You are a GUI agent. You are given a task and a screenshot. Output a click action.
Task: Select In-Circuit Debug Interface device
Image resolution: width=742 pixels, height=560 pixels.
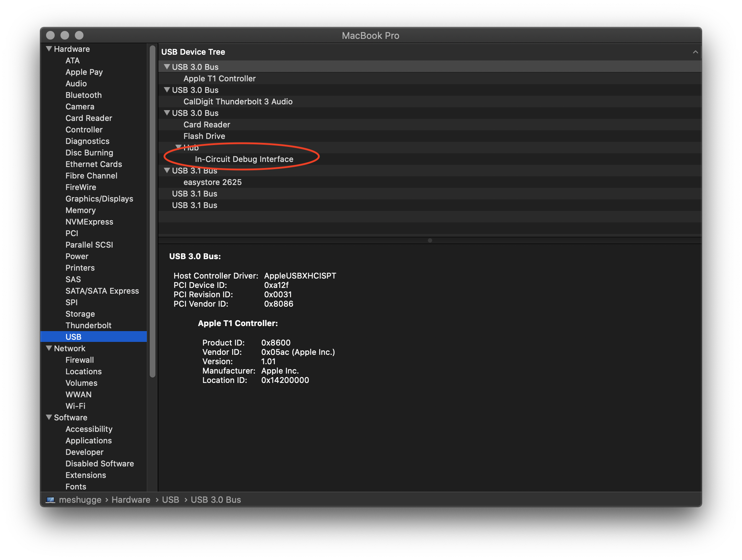(430, 159)
